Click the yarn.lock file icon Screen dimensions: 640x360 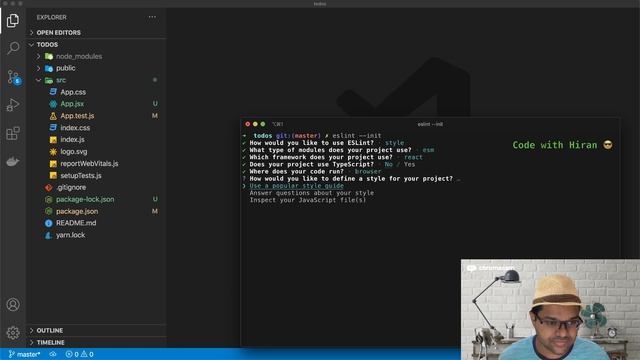(49, 235)
